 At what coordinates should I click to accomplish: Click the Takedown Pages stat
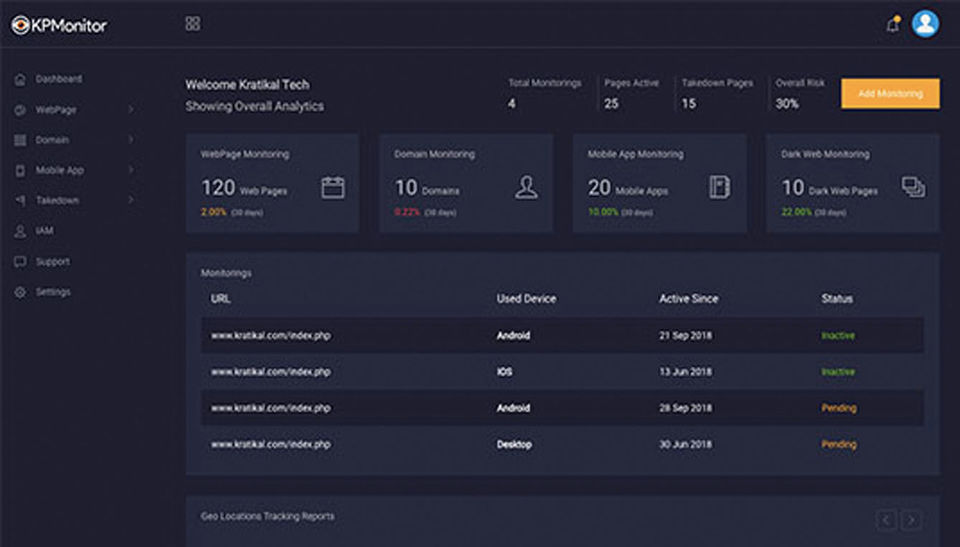click(718, 93)
